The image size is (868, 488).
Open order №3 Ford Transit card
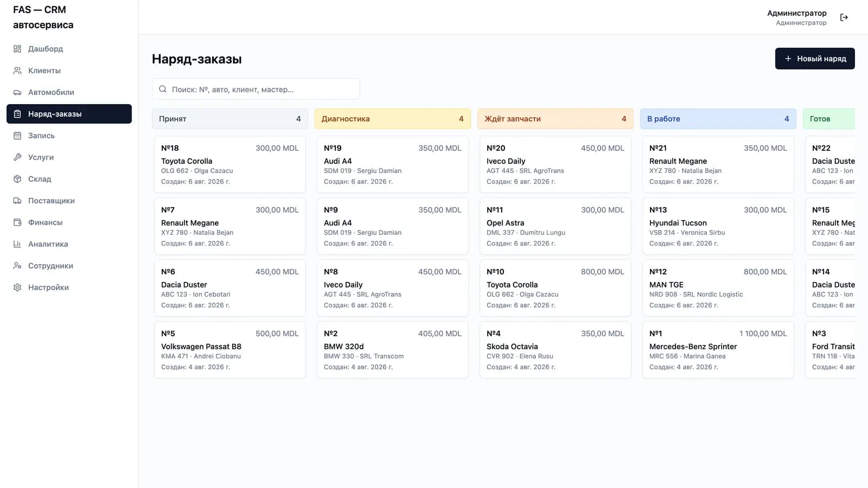click(x=830, y=350)
